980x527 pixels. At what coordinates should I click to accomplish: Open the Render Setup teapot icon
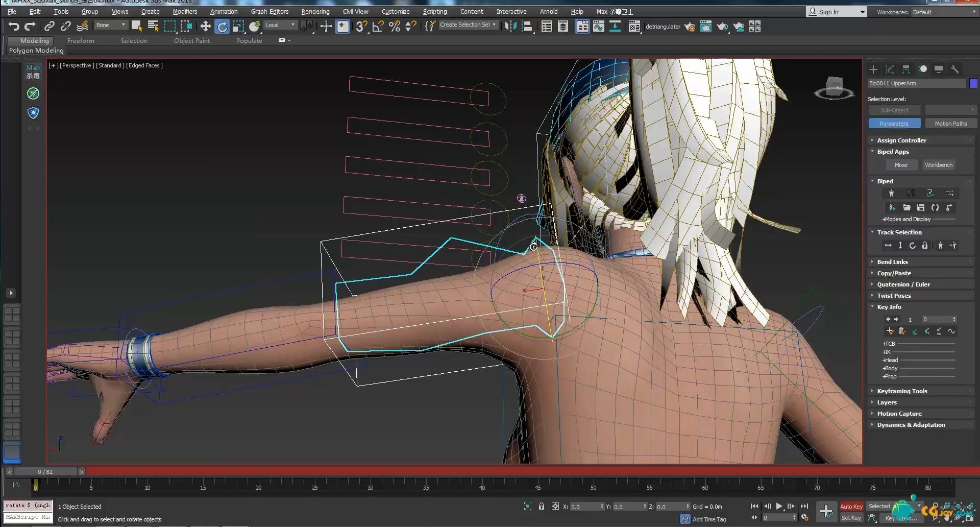[690, 27]
